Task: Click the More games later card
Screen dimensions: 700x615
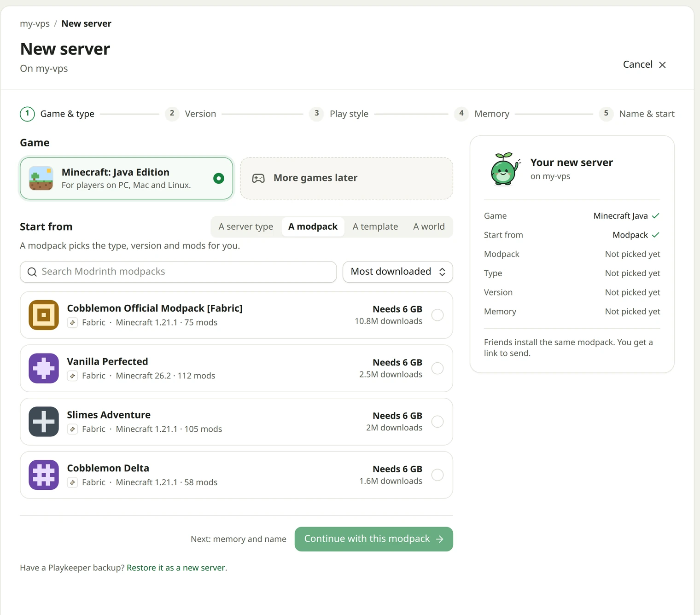Action: point(346,179)
